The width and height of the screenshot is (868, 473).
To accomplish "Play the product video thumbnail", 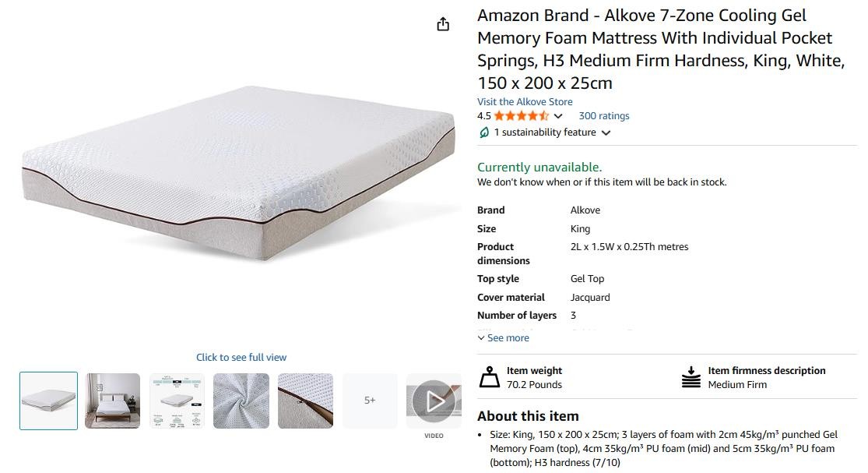I will pyautogui.click(x=434, y=401).
